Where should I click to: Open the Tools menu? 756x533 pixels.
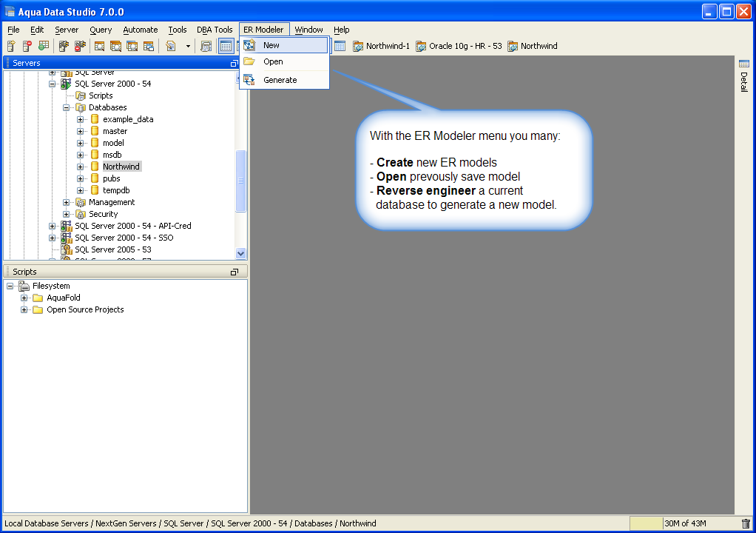(x=178, y=30)
